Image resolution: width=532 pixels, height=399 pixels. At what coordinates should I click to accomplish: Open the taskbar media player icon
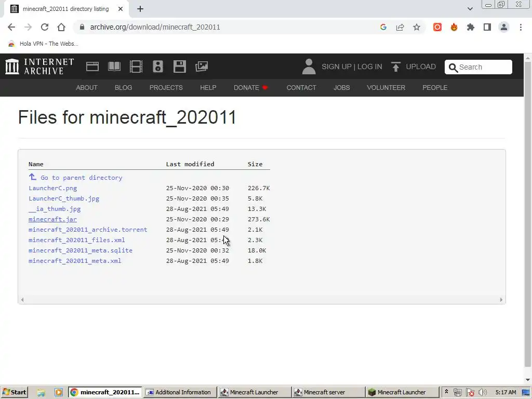[x=58, y=393]
